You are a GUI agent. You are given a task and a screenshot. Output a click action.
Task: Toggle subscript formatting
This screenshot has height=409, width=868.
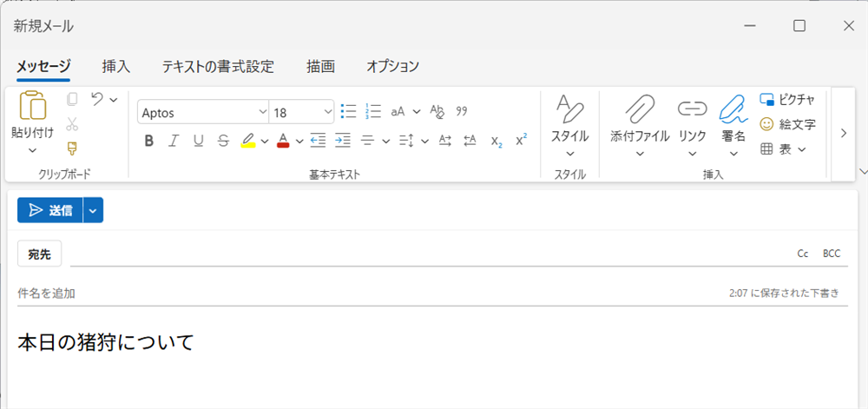(496, 142)
